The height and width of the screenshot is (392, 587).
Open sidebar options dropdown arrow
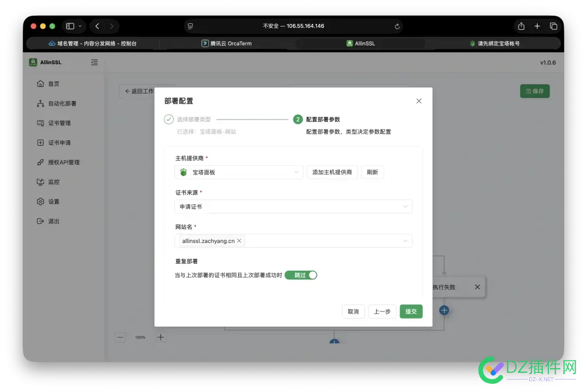80,26
